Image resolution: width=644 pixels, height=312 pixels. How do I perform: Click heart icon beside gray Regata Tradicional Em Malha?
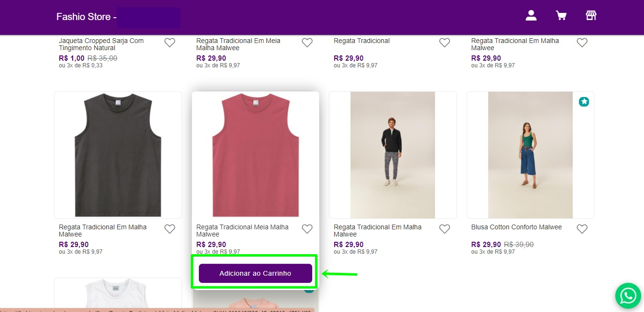coord(170,229)
